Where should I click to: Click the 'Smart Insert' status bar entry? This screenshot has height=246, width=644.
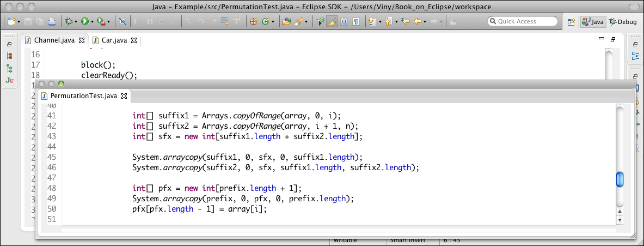tap(408, 241)
